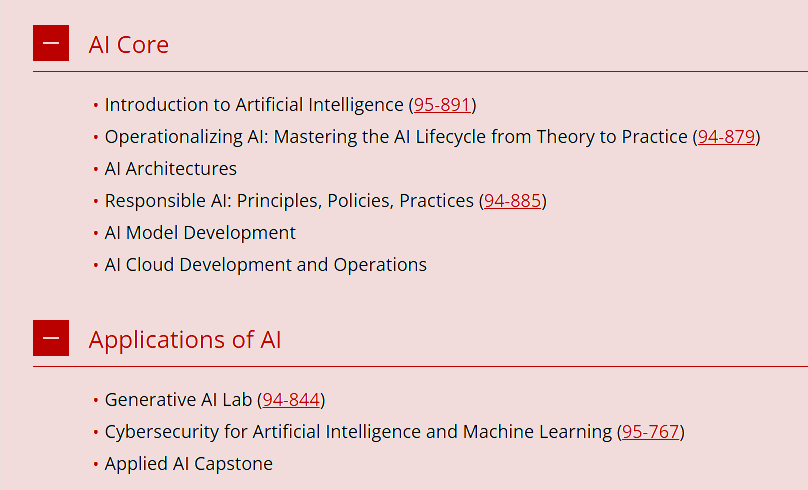Open course link 94-885

512,200
